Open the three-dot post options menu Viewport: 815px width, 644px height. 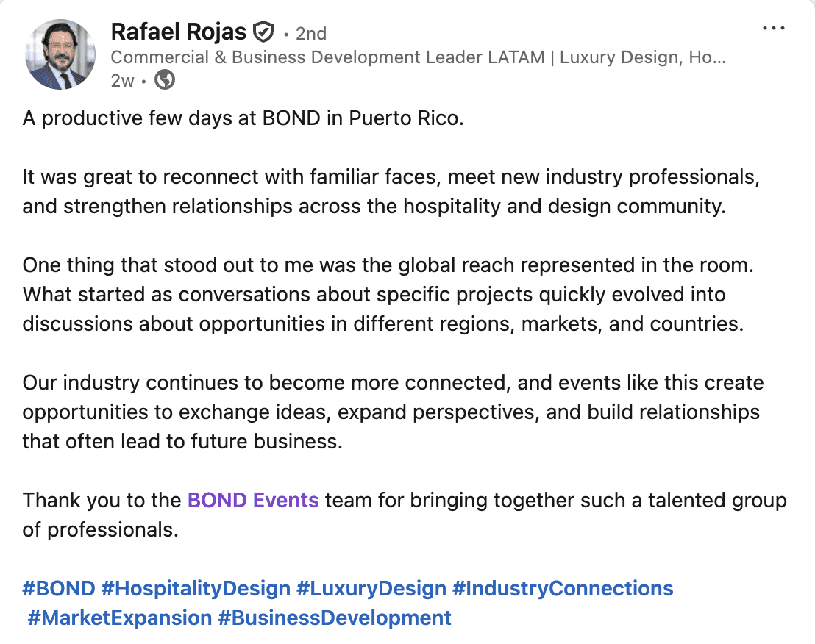[x=773, y=28]
